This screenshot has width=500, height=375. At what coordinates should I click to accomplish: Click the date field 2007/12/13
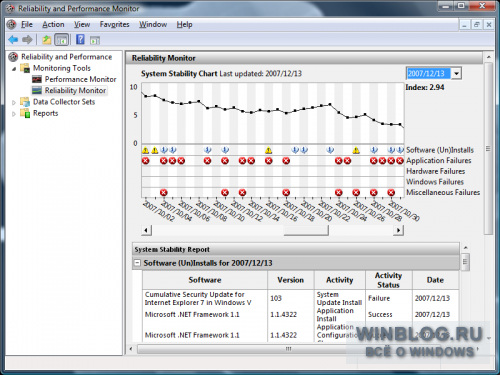pos(429,73)
